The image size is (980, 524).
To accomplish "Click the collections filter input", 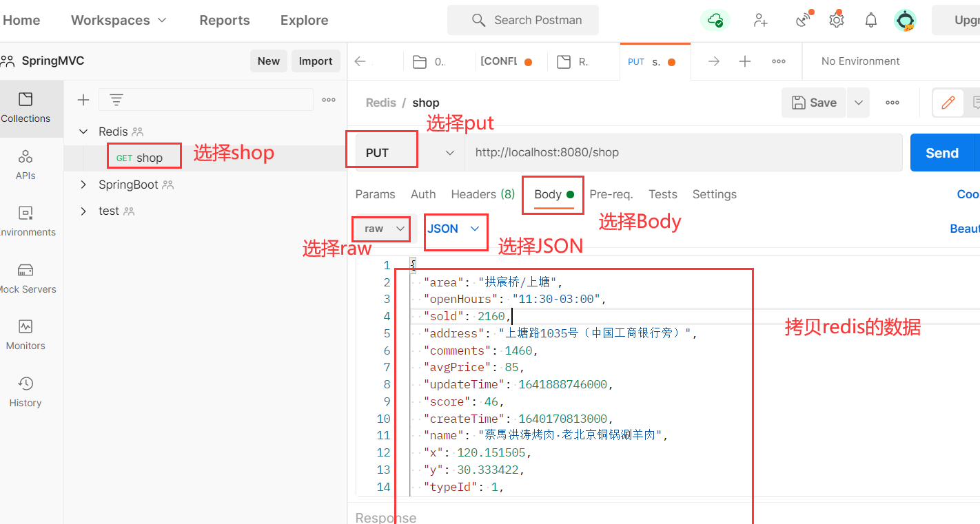I will pos(205,100).
